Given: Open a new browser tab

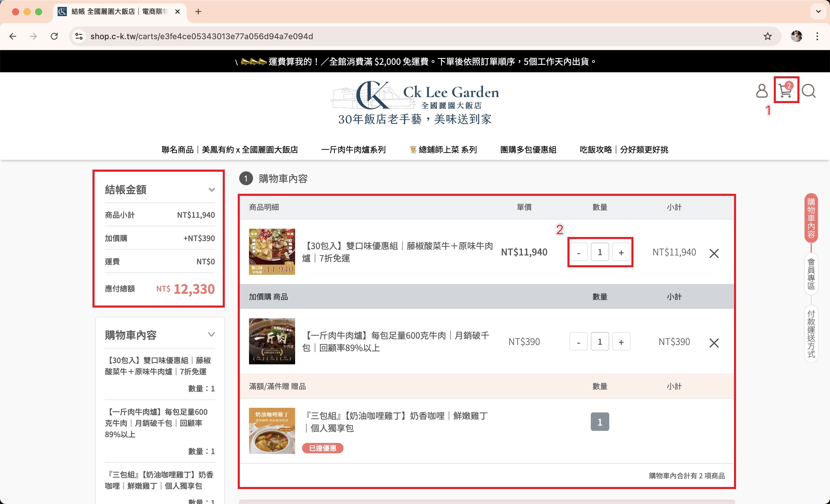Looking at the screenshot, I should 198,12.
